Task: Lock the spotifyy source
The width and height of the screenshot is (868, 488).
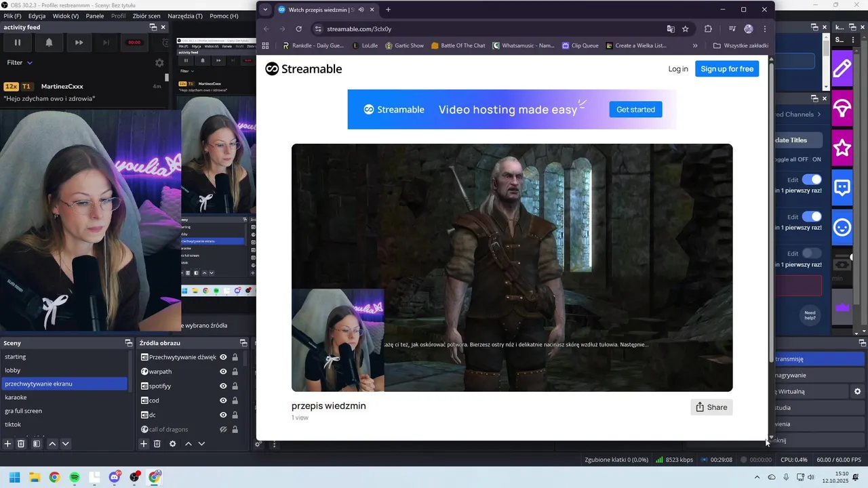Action: pyautogui.click(x=235, y=386)
